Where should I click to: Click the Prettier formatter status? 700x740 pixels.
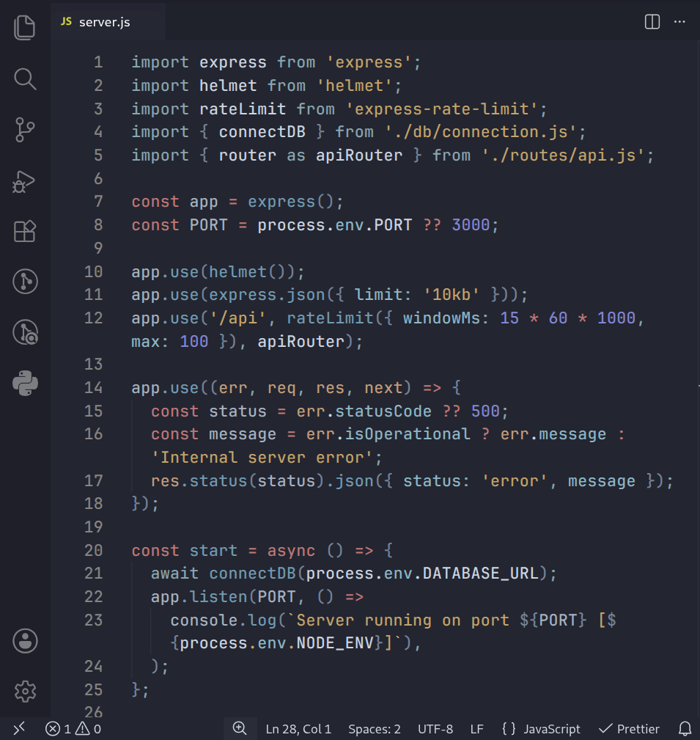click(629, 729)
